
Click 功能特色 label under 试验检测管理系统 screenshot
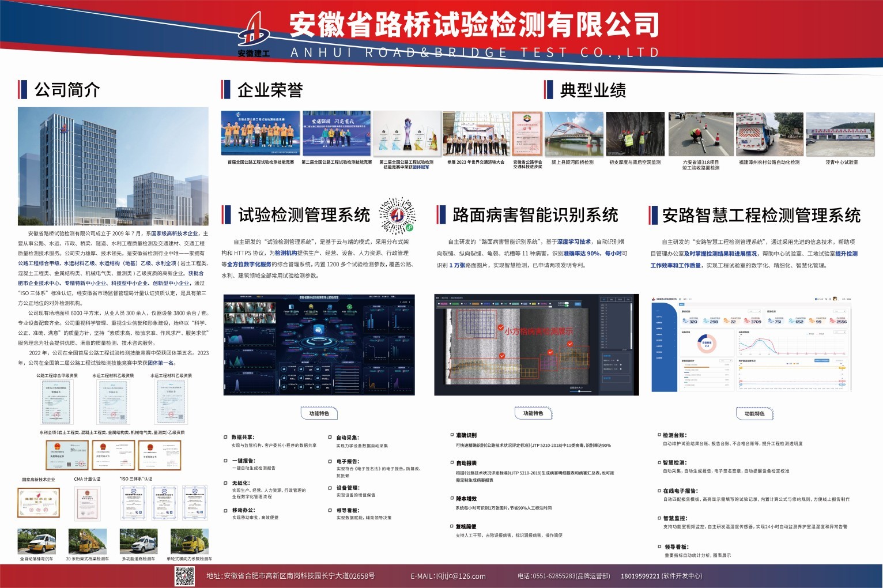pyautogui.click(x=319, y=413)
